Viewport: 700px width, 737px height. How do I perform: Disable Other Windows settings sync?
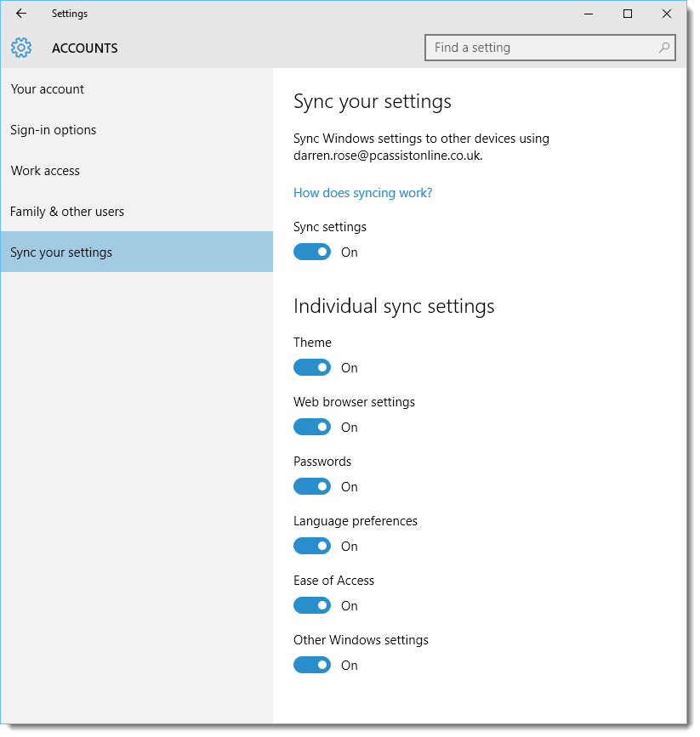(x=312, y=665)
